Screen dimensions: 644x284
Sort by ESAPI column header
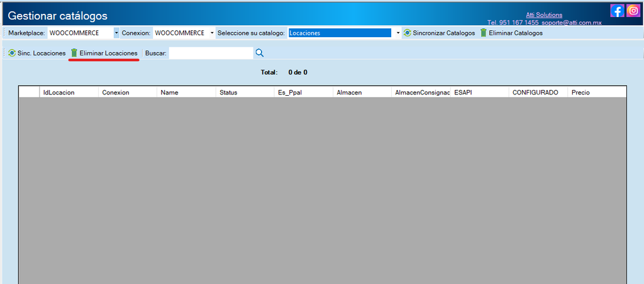(480, 93)
